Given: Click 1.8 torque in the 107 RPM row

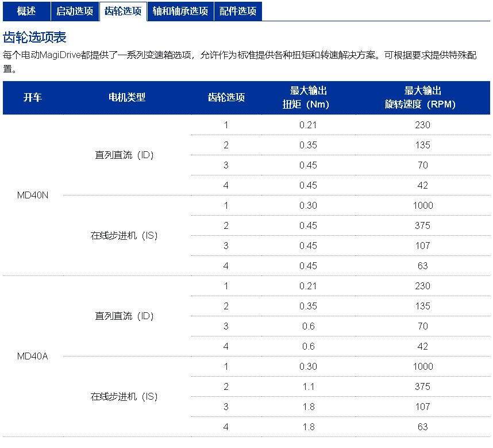Looking at the screenshot, I should [x=308, y=407].
